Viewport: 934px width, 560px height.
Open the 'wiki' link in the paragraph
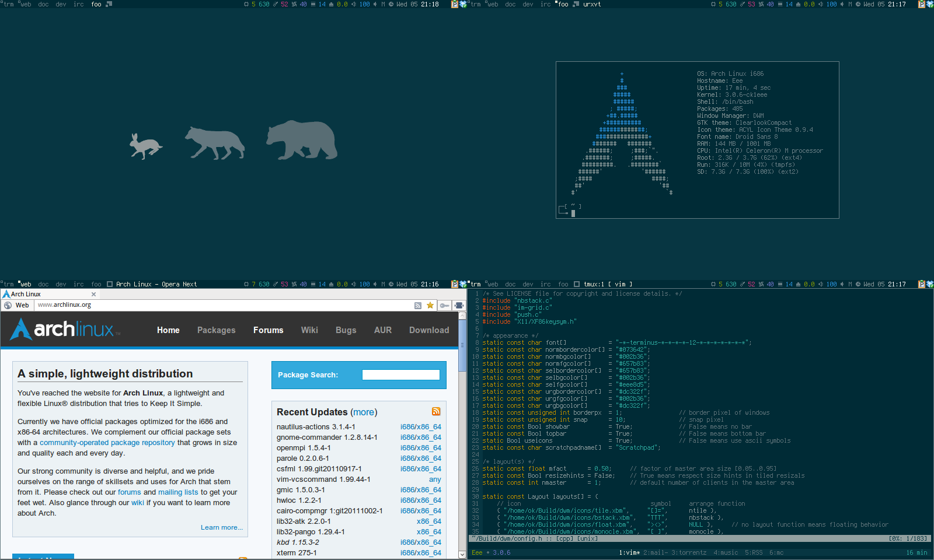pos(138,503)
